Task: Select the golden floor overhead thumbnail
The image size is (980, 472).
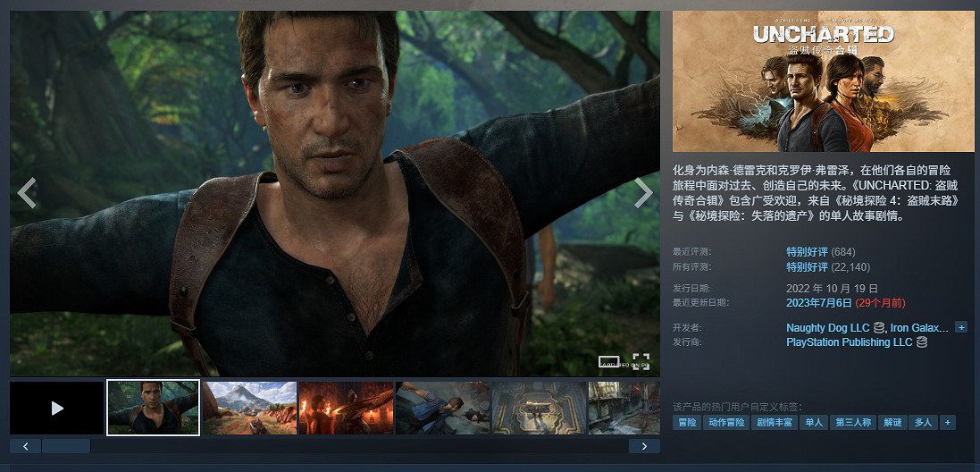Action: [x=539, y=408]
